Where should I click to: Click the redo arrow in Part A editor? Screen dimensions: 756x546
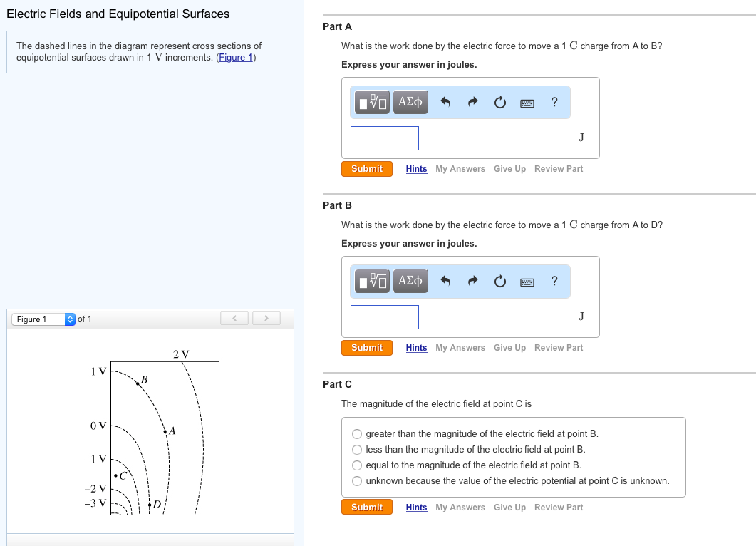[x=472, y=102]
